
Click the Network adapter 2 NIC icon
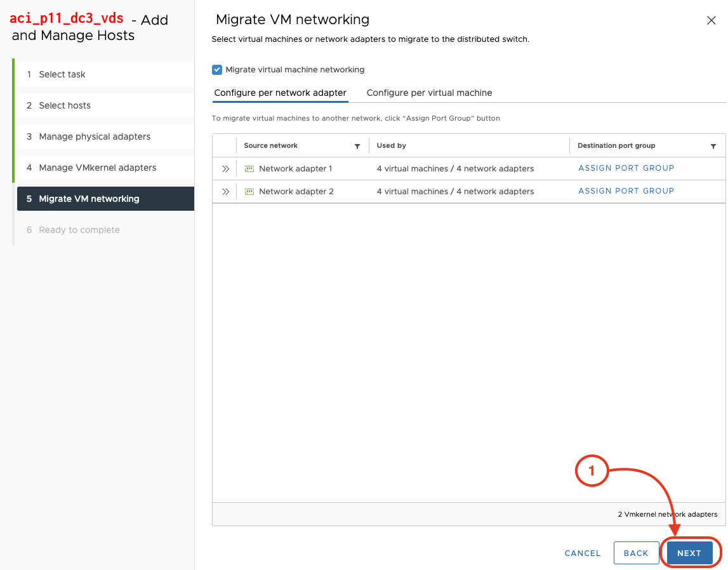point(249,192)
